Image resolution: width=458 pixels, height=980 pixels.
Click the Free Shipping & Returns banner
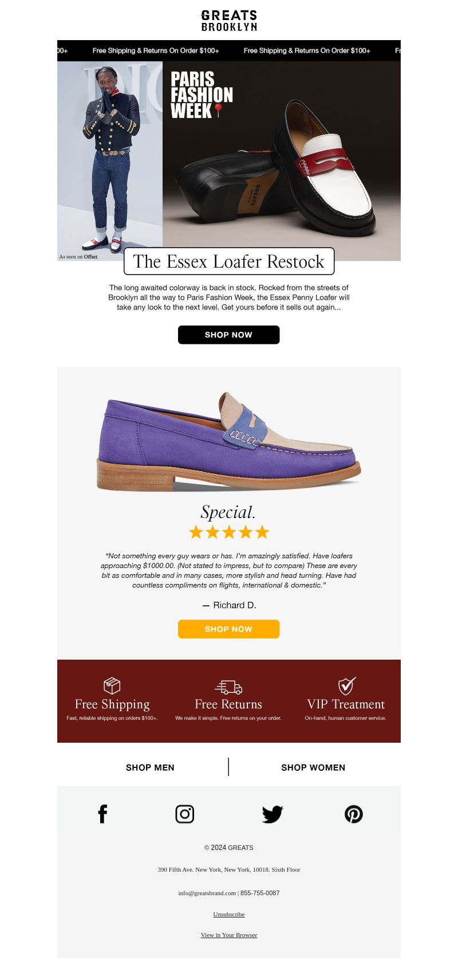tap(229, 50)
